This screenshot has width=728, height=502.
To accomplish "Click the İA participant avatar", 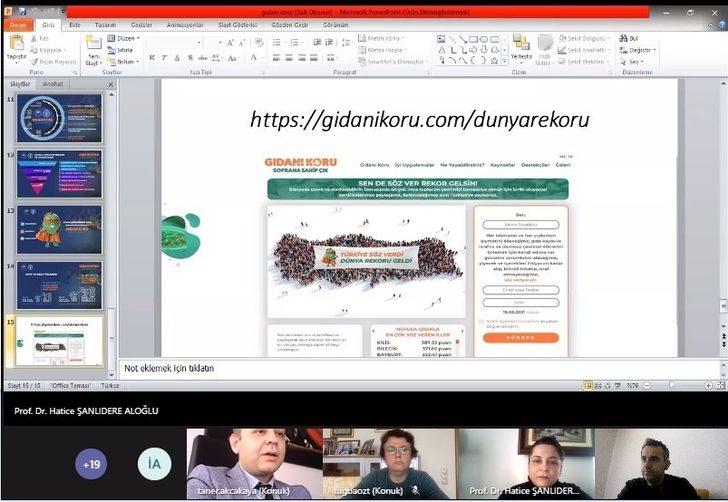I will [x=154, y=464].
